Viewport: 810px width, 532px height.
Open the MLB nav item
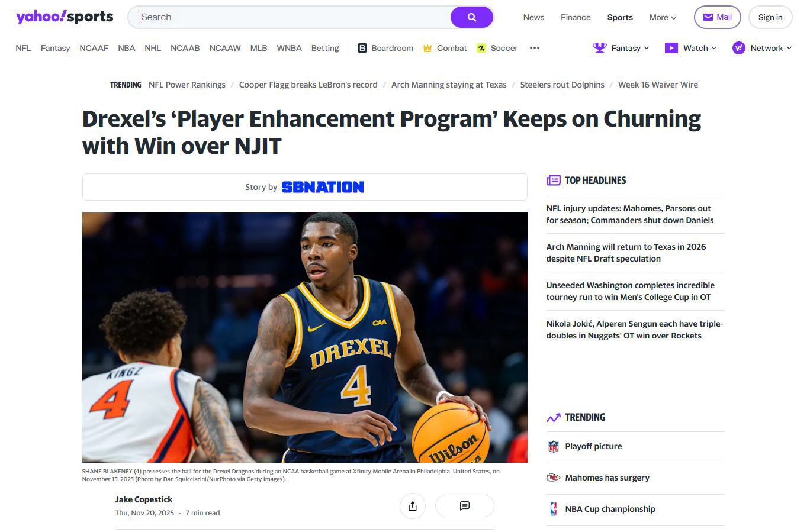click(259, 48)
